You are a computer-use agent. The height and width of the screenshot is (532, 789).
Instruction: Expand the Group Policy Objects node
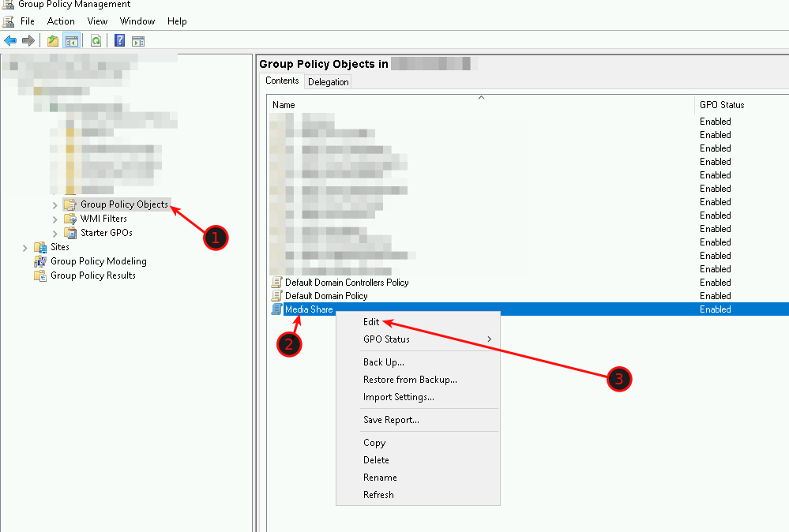pyautogui.click(x=54, y=205)
